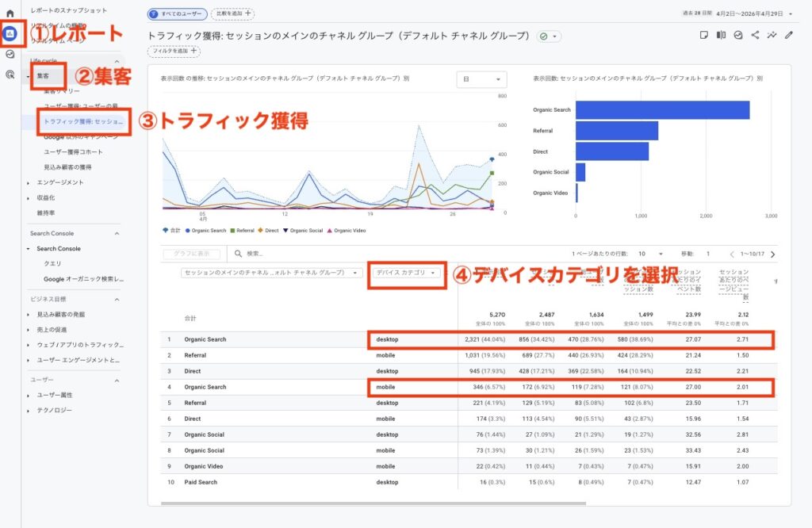This screenshot has width=812, height=528.
Task: Expand the エンゲージメント tree item
Action: point(28,182)
